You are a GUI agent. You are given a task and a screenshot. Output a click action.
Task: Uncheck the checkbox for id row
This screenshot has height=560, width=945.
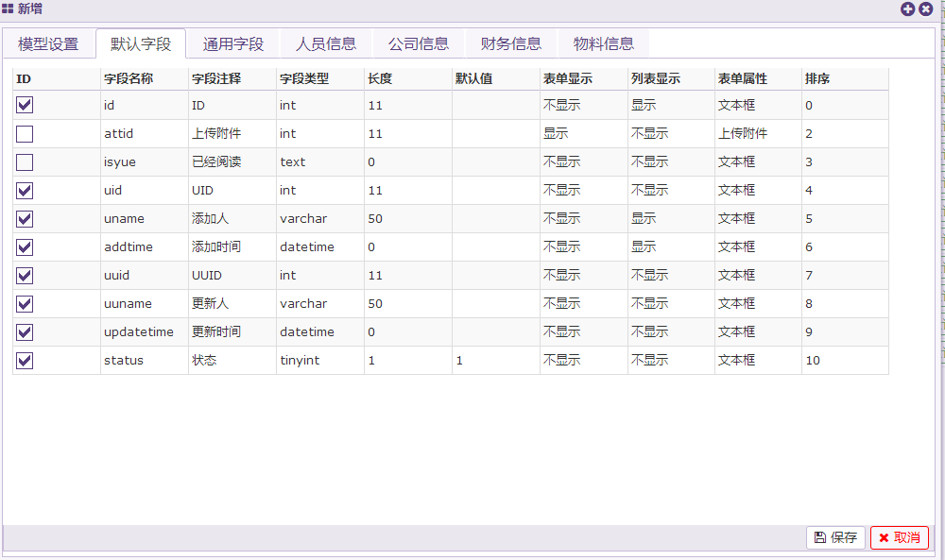pyautogui.click(x=25, y=105)
